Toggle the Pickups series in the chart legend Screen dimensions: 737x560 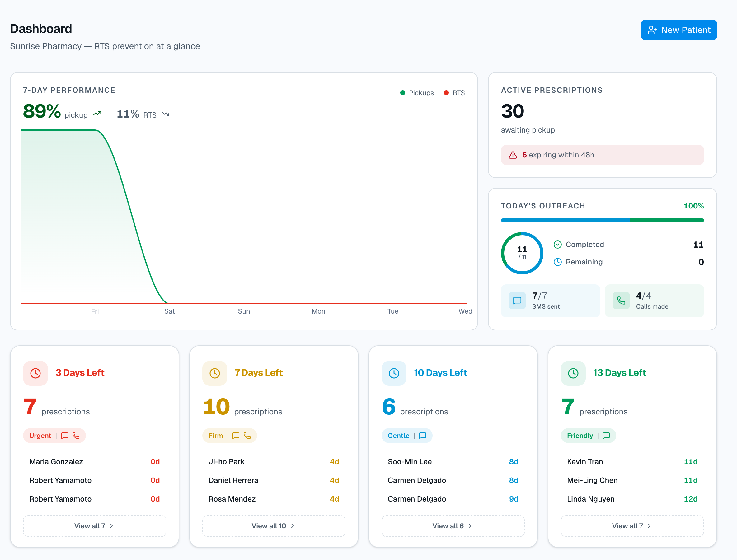pos(417,93)
